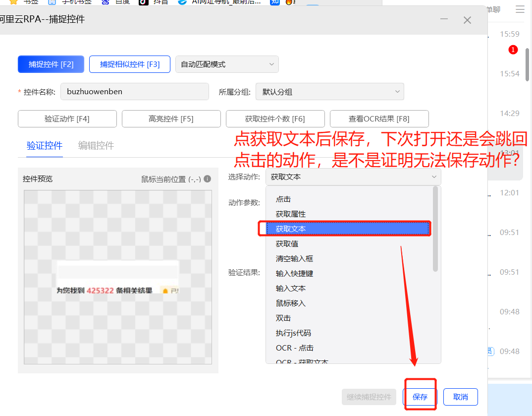532x416 pixels.
Task: Click the 高亮控件 [F5] button
Action: 171,119
